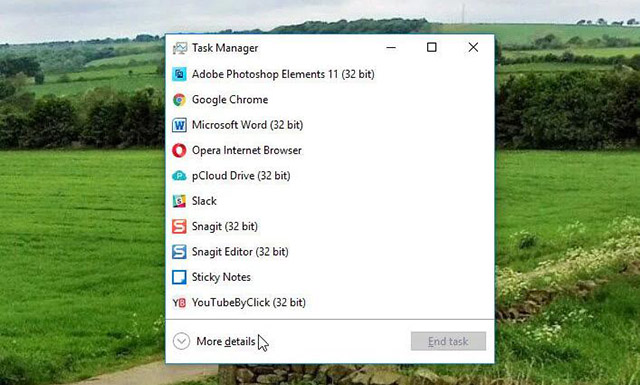Click the Microsoft Word icon
The height and width of the screenshot is (385, 640).
point(179,125)
